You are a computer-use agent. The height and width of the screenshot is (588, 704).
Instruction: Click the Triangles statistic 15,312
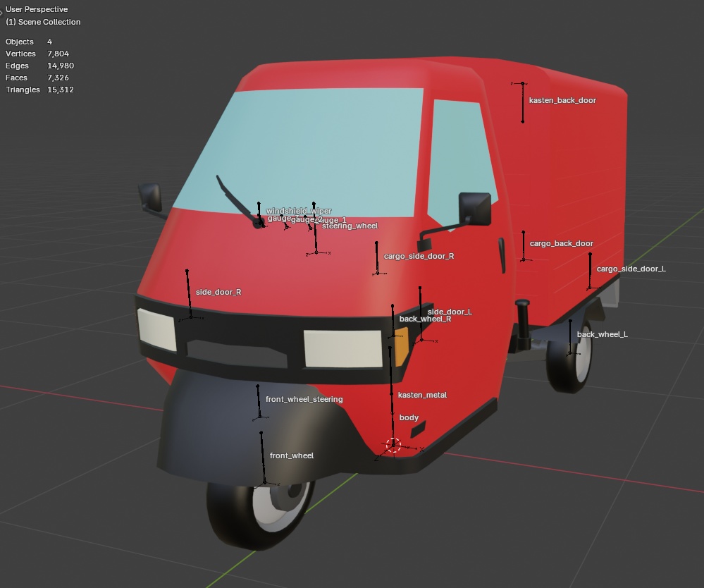tap(60, 90)
